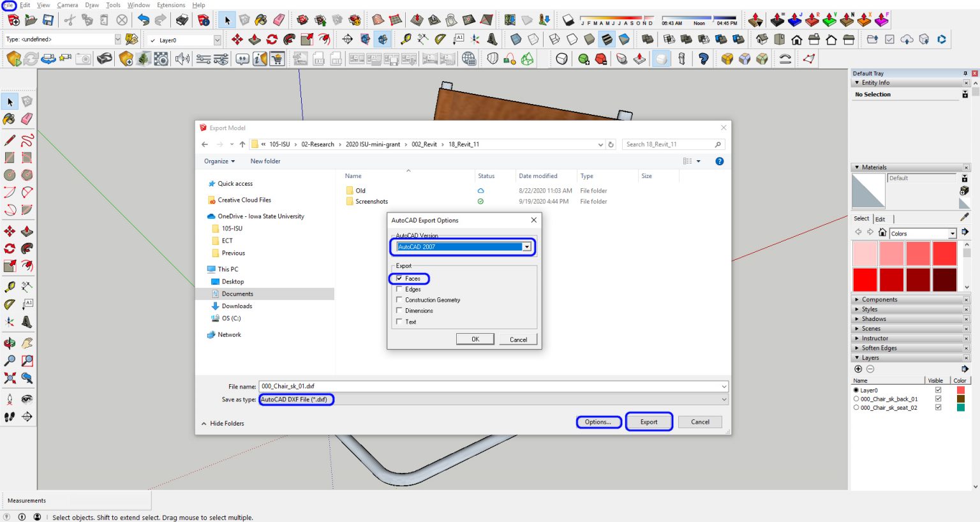
Task: Open the Save as type dropdown
Action: [x=724, y=399]
